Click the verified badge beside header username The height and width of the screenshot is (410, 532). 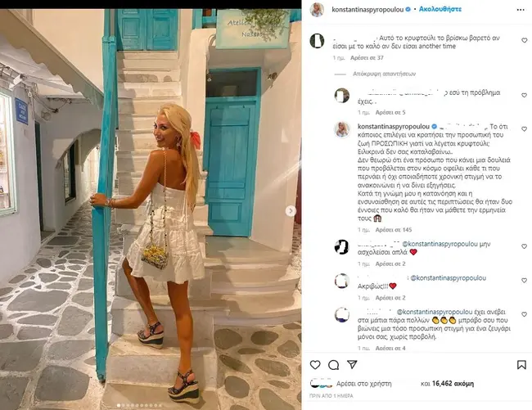click(408, 10)
